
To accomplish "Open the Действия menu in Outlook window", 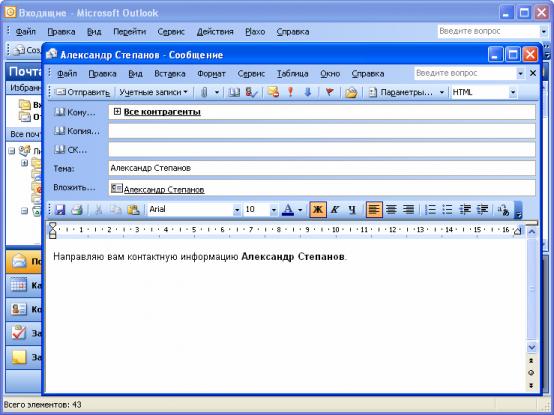I will [215, 32].
